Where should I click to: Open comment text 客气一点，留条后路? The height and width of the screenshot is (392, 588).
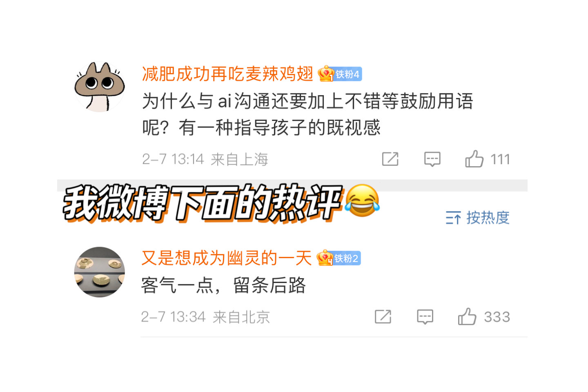223,285
